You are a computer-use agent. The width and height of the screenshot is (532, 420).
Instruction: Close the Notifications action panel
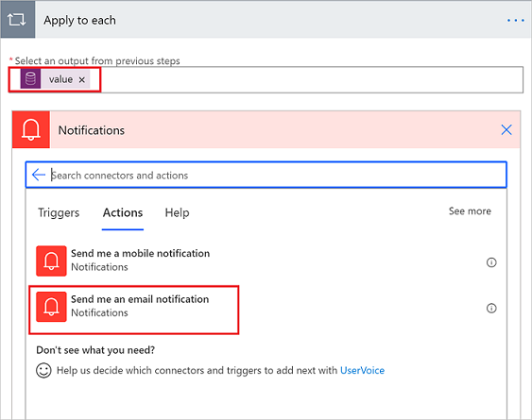pos(506,130)
